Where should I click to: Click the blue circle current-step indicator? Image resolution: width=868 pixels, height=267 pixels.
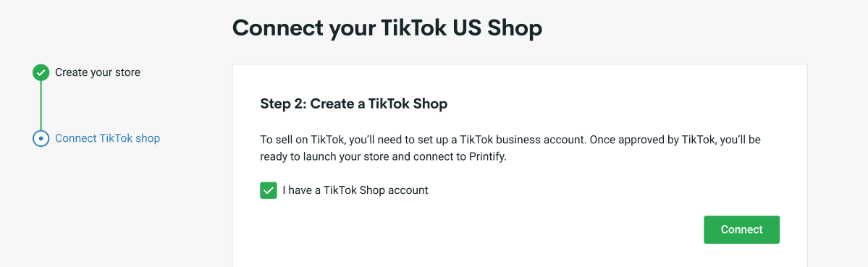tap(41, 138)
